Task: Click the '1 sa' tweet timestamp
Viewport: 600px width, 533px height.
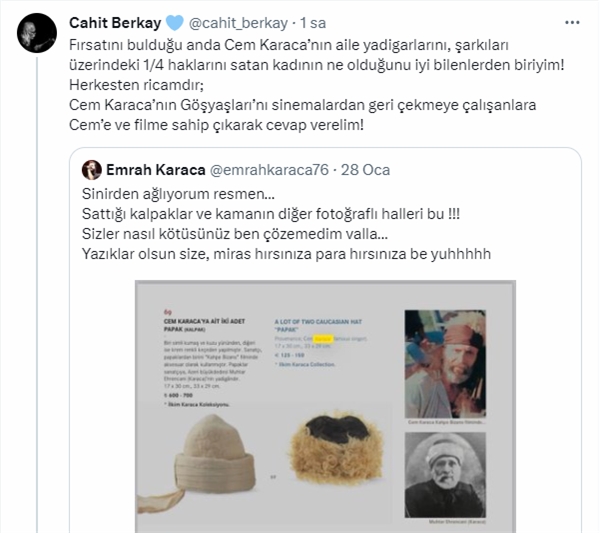Action: pos(313,23)
